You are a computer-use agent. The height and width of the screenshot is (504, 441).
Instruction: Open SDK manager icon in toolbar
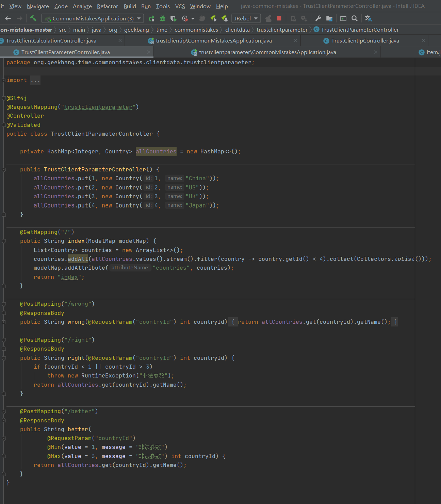click(x=304, y=18)
